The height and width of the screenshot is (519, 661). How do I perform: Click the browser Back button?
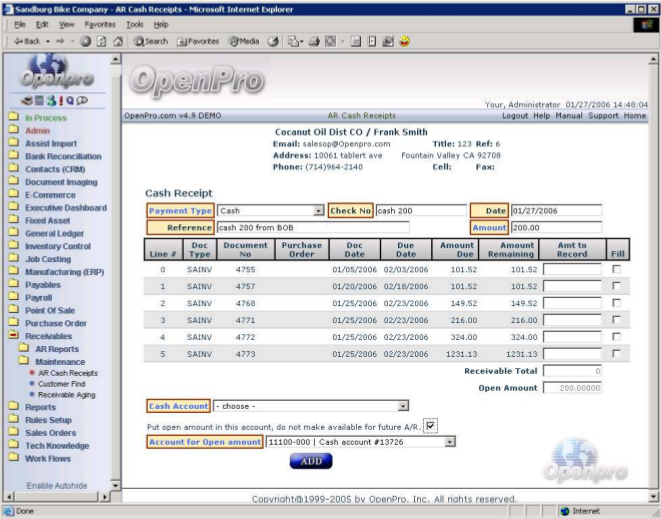[x=25, y=41]
